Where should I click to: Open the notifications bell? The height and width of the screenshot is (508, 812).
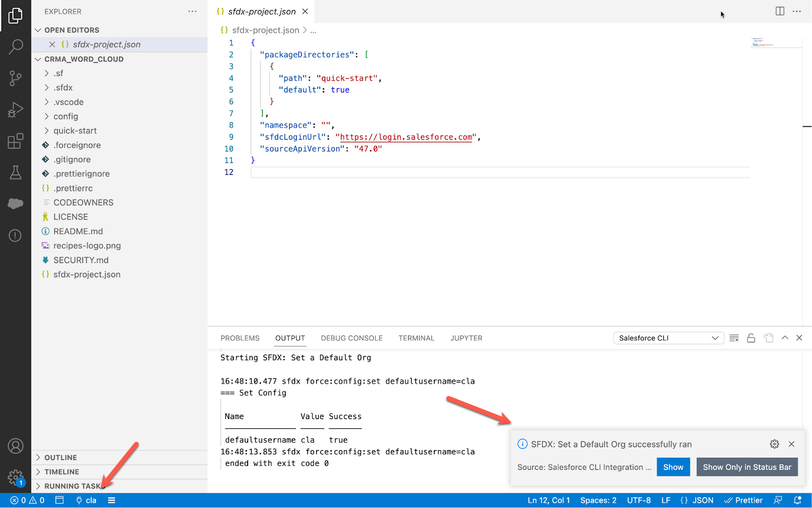[x=797, y=500]
